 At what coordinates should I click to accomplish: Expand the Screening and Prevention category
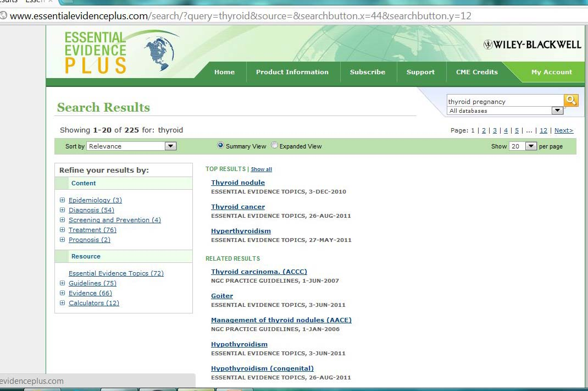[x=62, y=220]
